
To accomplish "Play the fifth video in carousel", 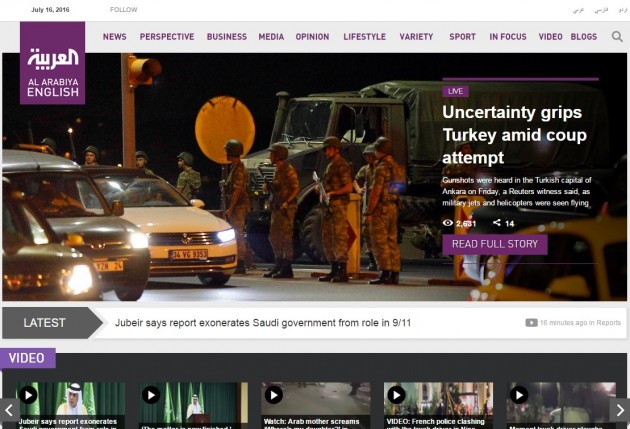I will [518, 395].
